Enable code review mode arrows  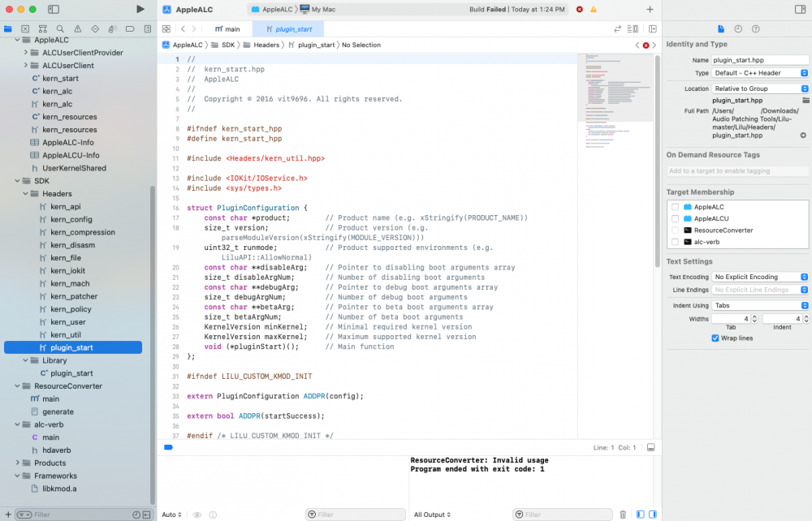pos(617,29)
